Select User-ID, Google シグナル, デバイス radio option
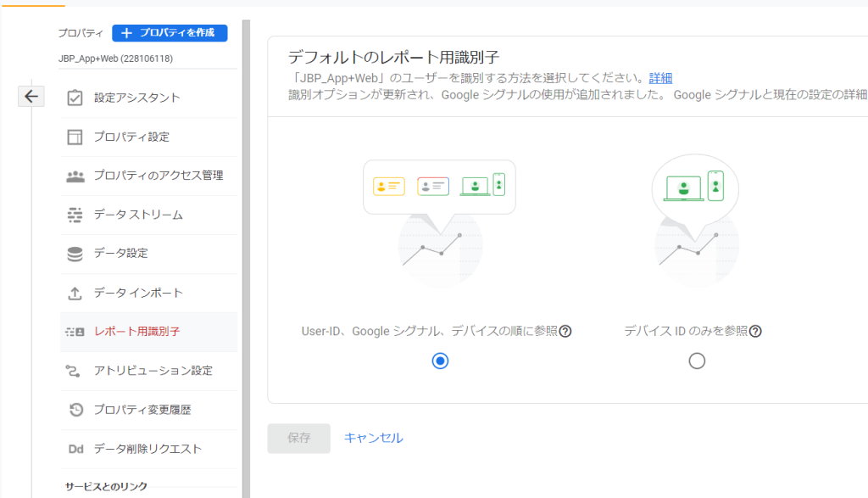The width and height of the screenshot is (868, 498). (440, 361)
